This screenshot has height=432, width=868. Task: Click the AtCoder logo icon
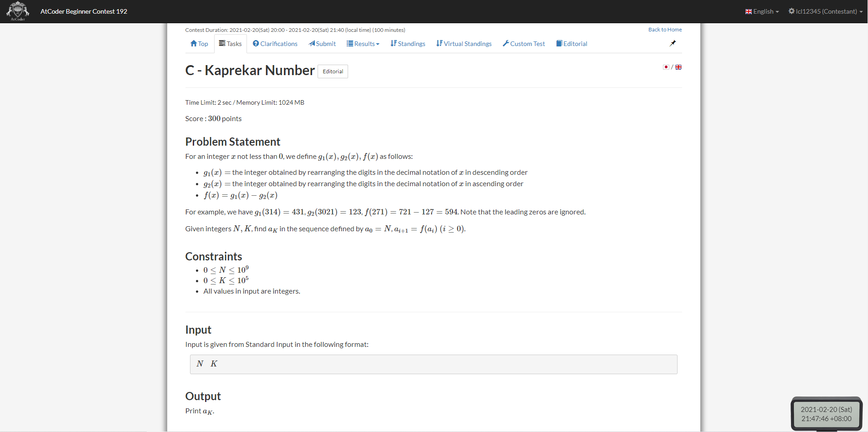[18, 11]
